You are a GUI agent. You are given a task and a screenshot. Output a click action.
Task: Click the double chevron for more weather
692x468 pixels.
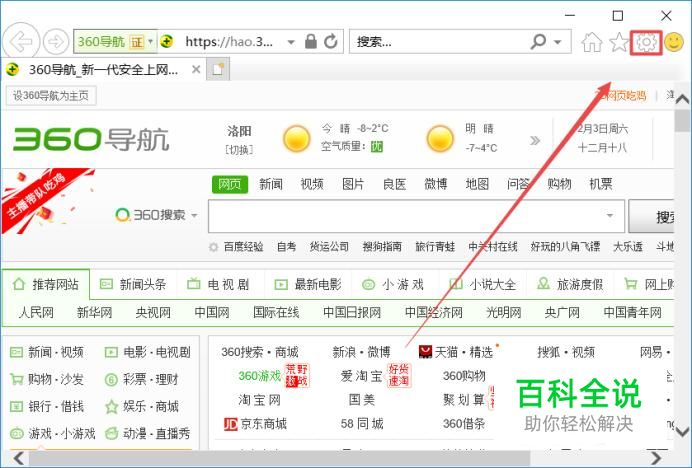[x=535, y=140]
